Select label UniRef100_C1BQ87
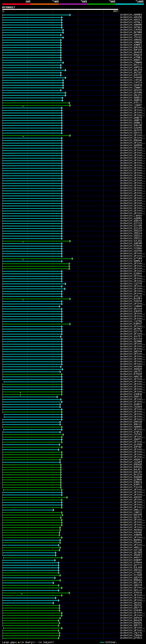Screen dimensions: 146x644 click(x=131, y=105)
